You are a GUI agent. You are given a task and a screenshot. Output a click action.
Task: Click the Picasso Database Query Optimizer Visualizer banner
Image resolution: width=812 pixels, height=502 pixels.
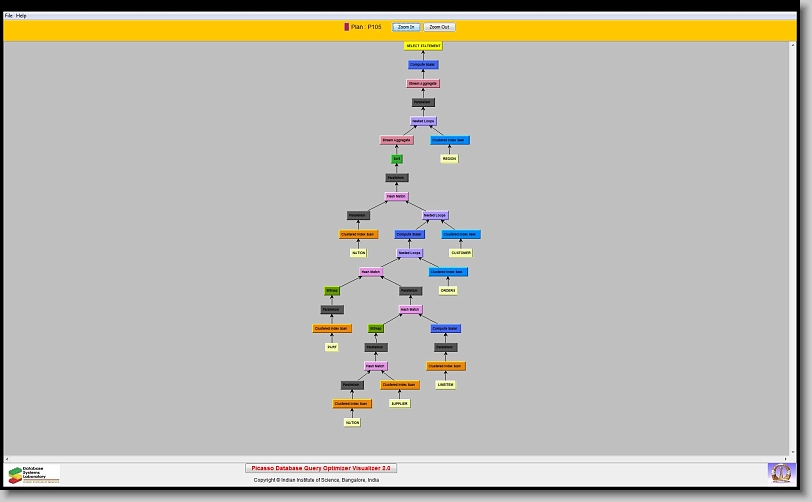[x=321, y=468]
